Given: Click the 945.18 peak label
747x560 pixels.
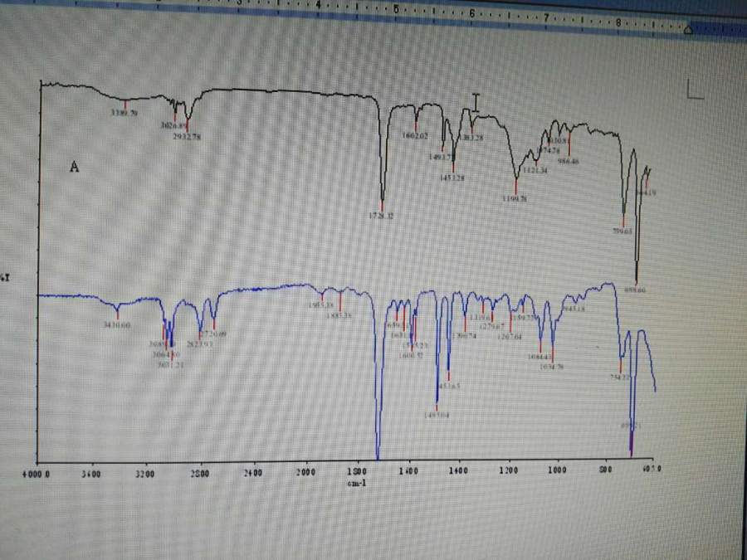Looking at the screenshot, I should pos(574,309).
